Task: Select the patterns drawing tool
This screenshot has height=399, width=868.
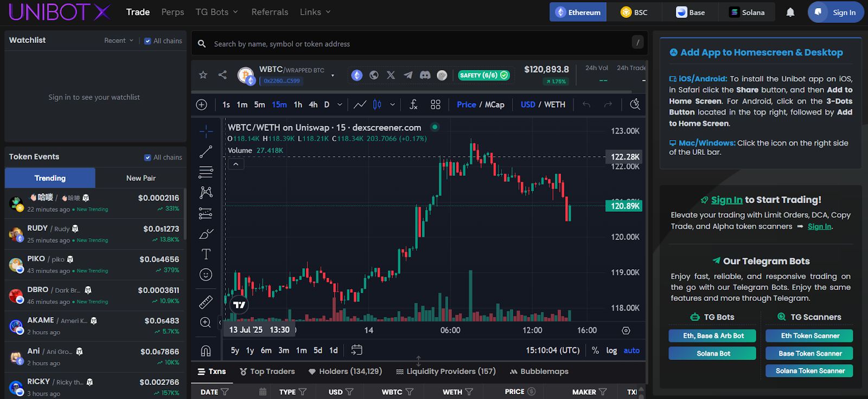Action: click(x=206, y=192)
